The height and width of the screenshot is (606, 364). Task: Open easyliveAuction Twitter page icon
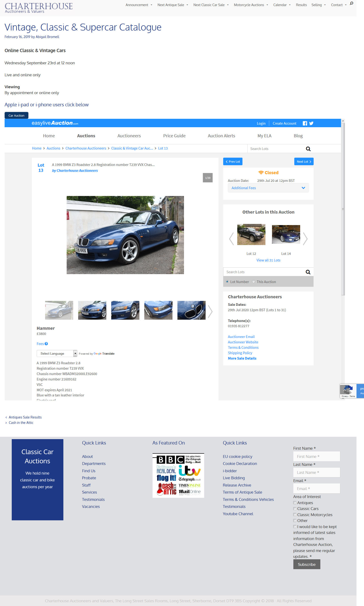[311, 123]
